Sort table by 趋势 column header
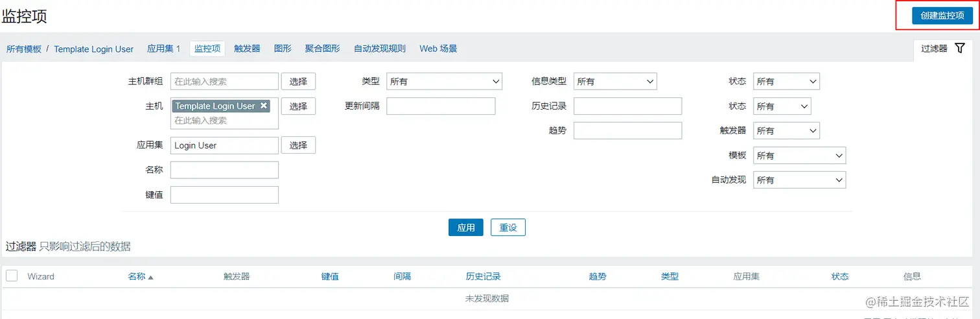 tap(598, 276)
